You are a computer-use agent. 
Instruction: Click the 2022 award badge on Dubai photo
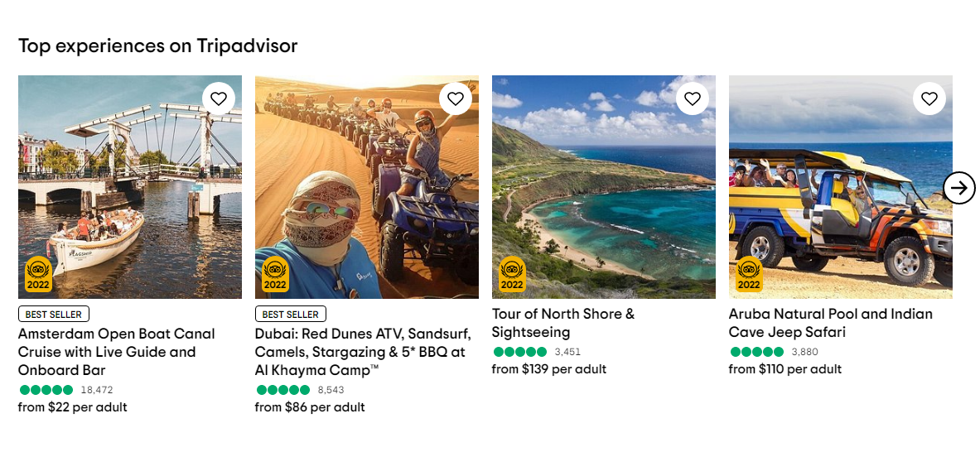[x=276, y=275]
